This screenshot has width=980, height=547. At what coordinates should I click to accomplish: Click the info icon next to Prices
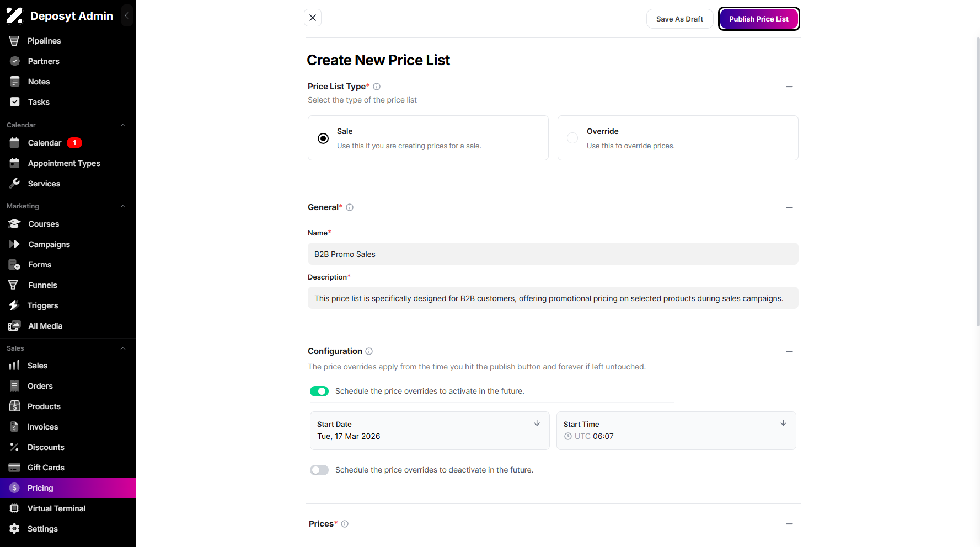tap(345, 524)
